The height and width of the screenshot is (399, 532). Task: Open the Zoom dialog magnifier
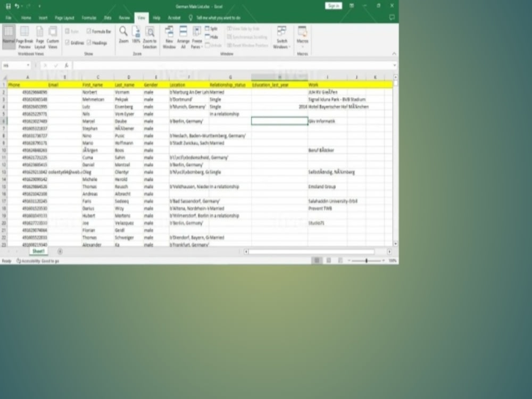[123, 35]
